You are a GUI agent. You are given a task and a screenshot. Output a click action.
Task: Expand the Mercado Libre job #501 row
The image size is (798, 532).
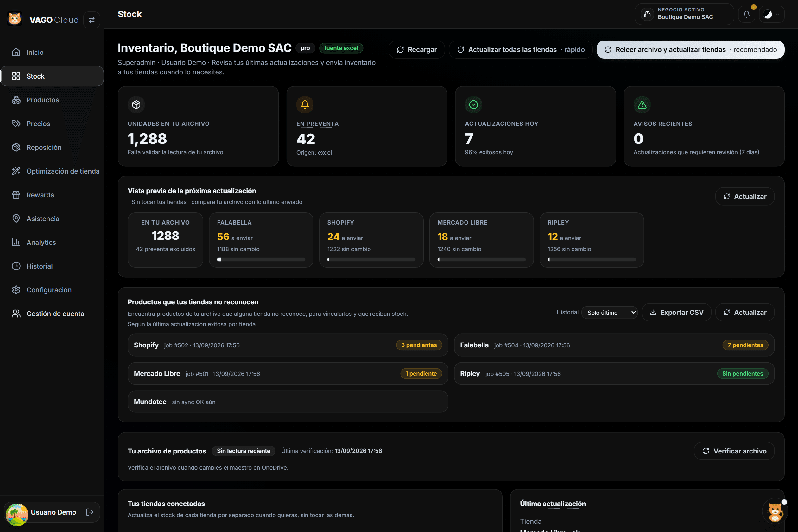tap(288, 374)
